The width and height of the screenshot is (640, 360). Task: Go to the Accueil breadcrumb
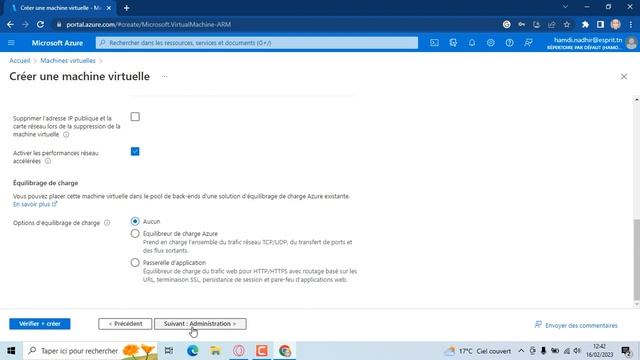click(x=20, y=60)
